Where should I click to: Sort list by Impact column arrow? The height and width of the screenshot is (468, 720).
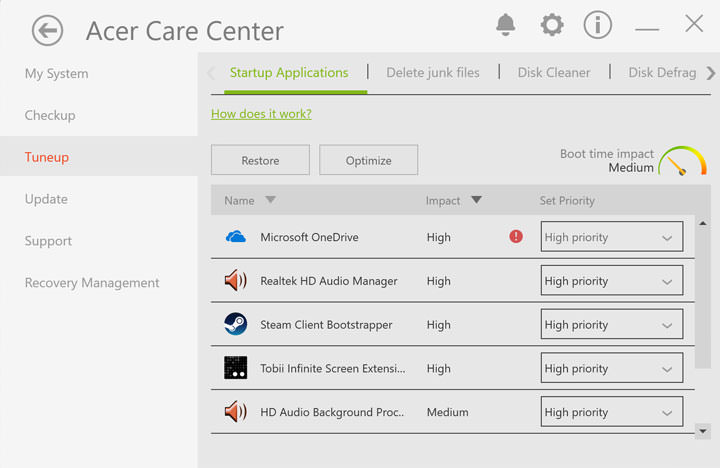pos(476,200)
